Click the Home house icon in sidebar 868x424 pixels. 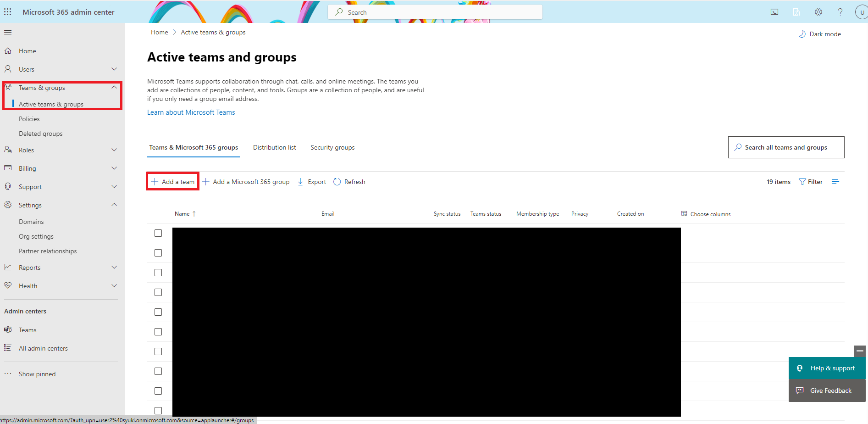click(8, 50)
